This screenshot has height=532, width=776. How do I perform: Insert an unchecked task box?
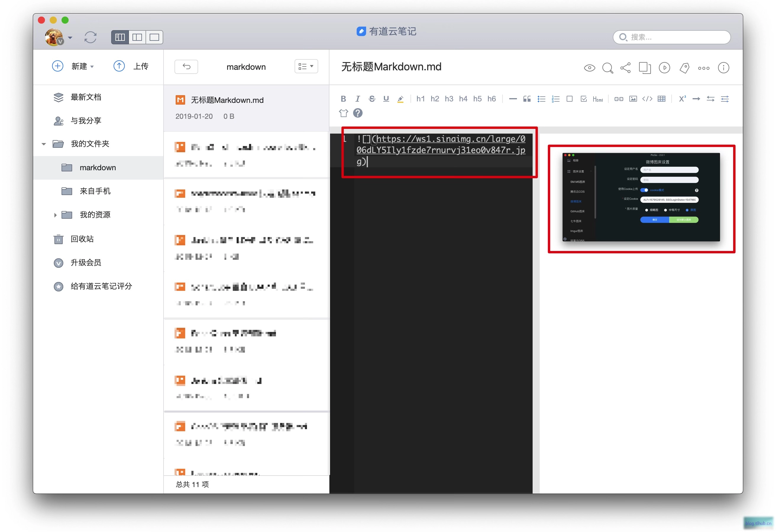tap(570, 99)
